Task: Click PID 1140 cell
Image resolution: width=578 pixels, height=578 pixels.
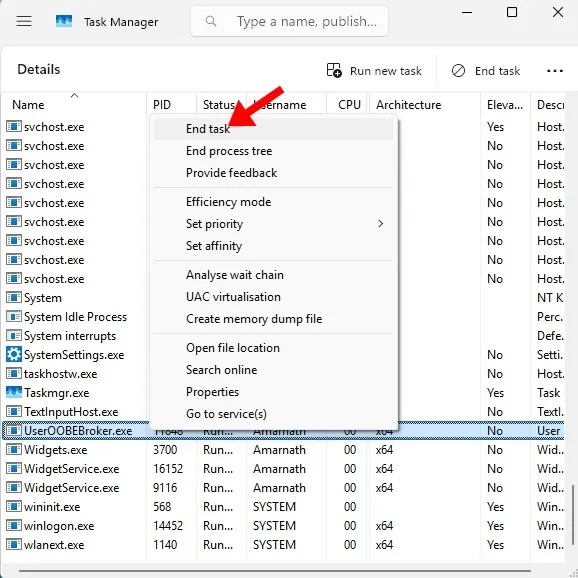Action: coord(165,544)
